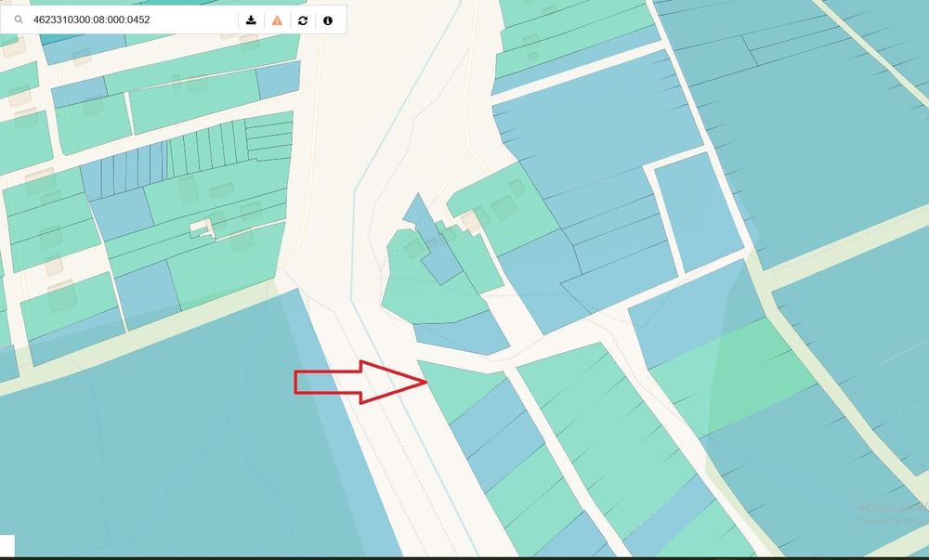Open the orange warning triangle icon
Screen dimensions: 929x560
[277, 20]
